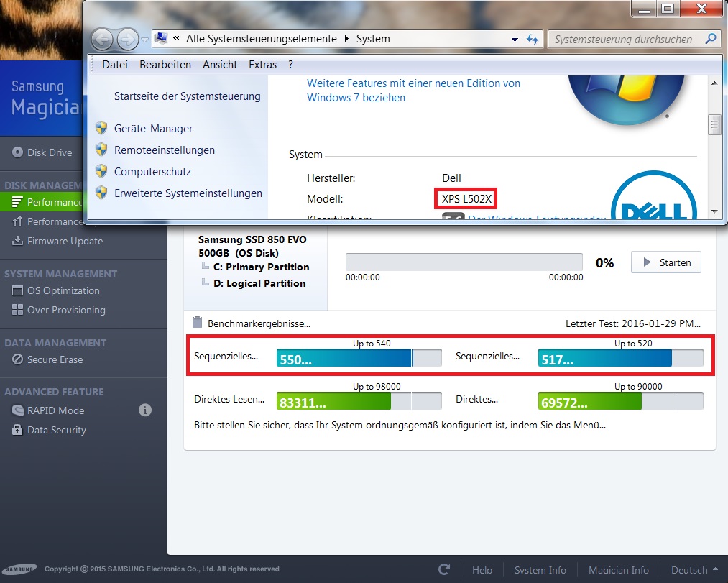This screenshot has width=728, height=583.
Task: Click the Magician refresh icon
Action: pos(444,569)
